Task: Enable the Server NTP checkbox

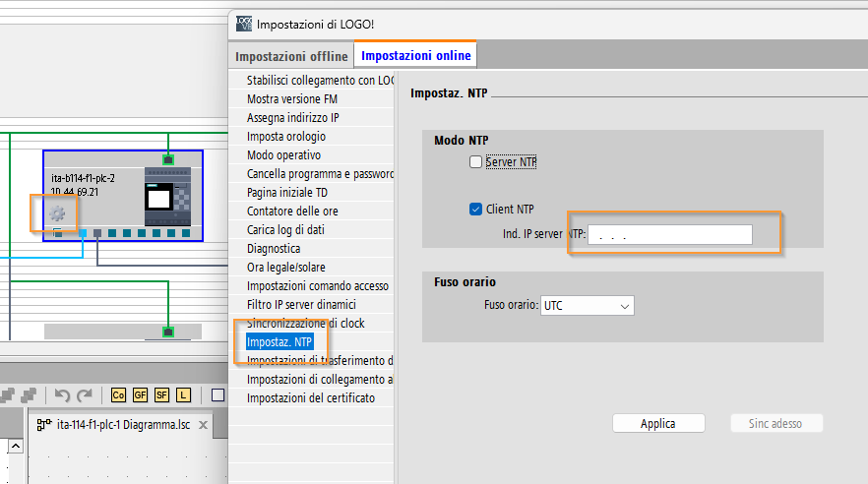Action: coord(476,162)
